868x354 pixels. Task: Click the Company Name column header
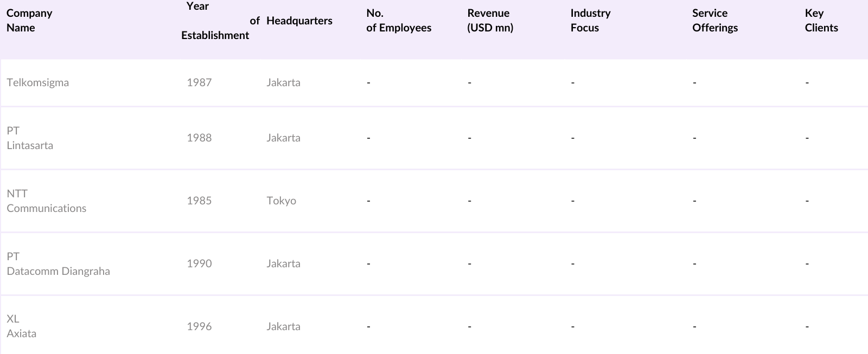click(29, 21)
